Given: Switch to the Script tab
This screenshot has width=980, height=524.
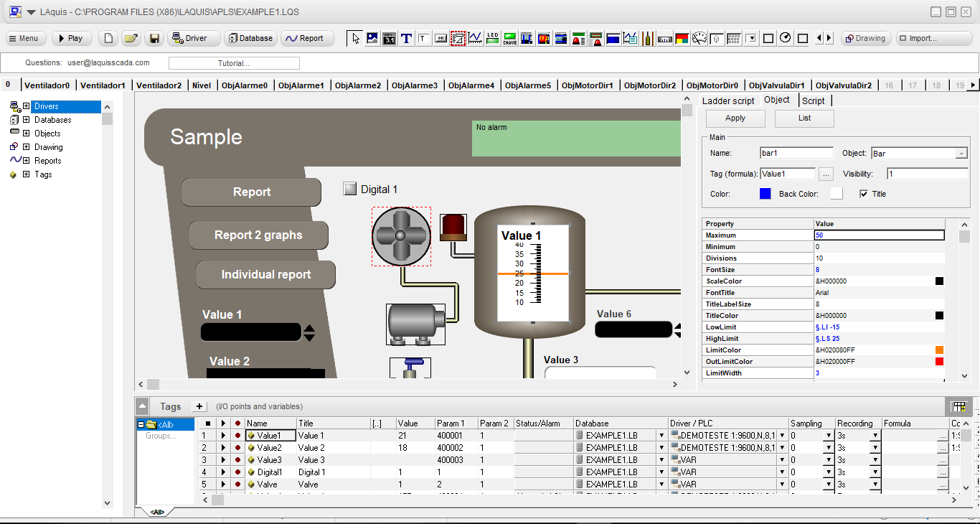Looking at the screenshot, I should point(813,101).
